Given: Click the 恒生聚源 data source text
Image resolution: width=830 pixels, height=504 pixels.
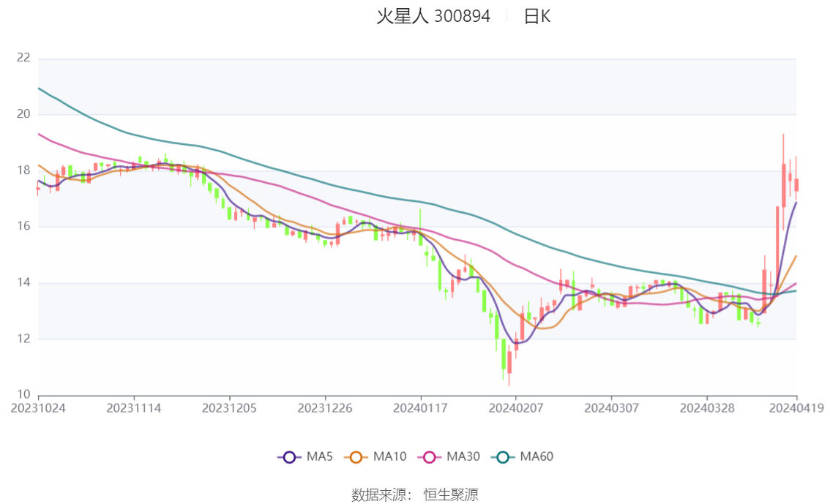Looking at the screenshot, I should click(x=451, y=494).
